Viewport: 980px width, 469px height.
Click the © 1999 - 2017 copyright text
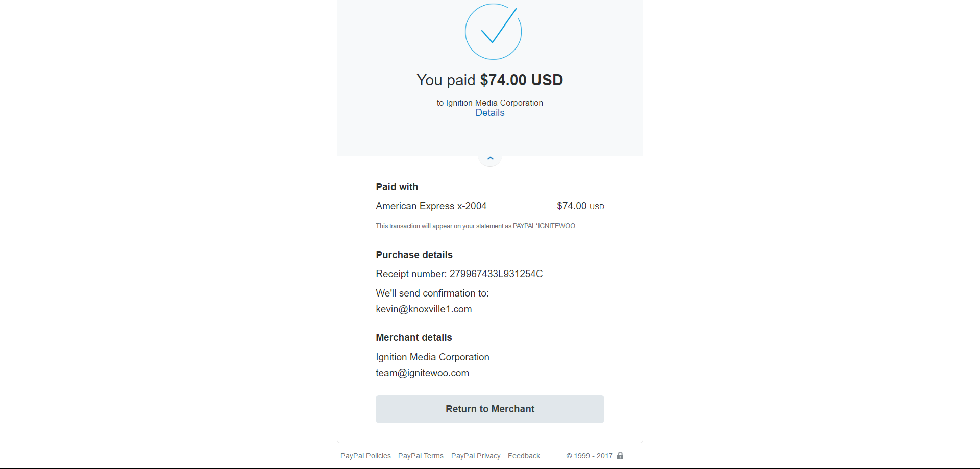[589, 456]
